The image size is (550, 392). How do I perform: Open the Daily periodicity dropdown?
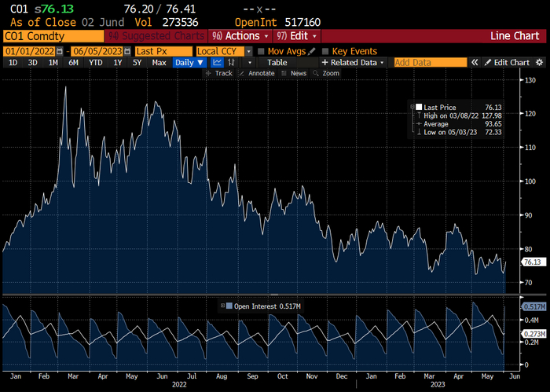[x=189, y=62]
